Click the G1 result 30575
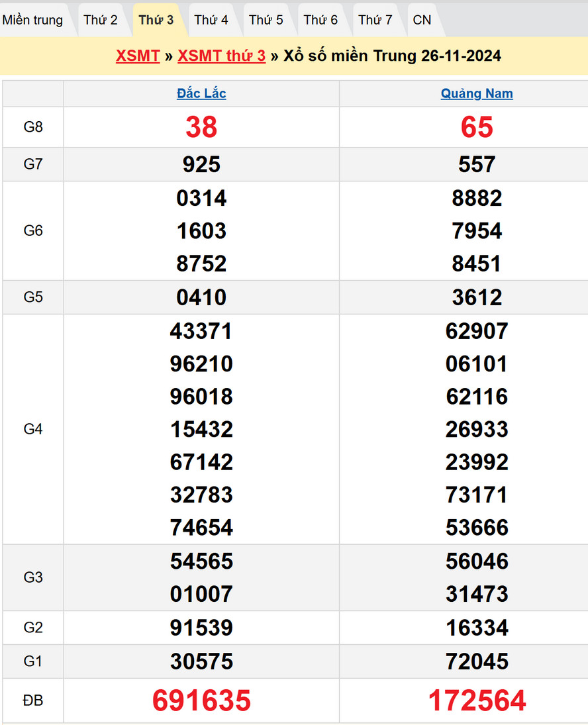 tap(201, 661)
